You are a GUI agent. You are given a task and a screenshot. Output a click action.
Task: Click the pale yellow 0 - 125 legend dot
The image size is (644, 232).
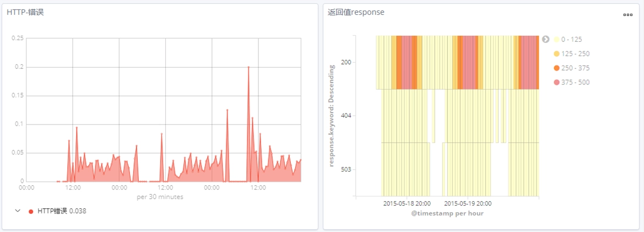[556, 40]
